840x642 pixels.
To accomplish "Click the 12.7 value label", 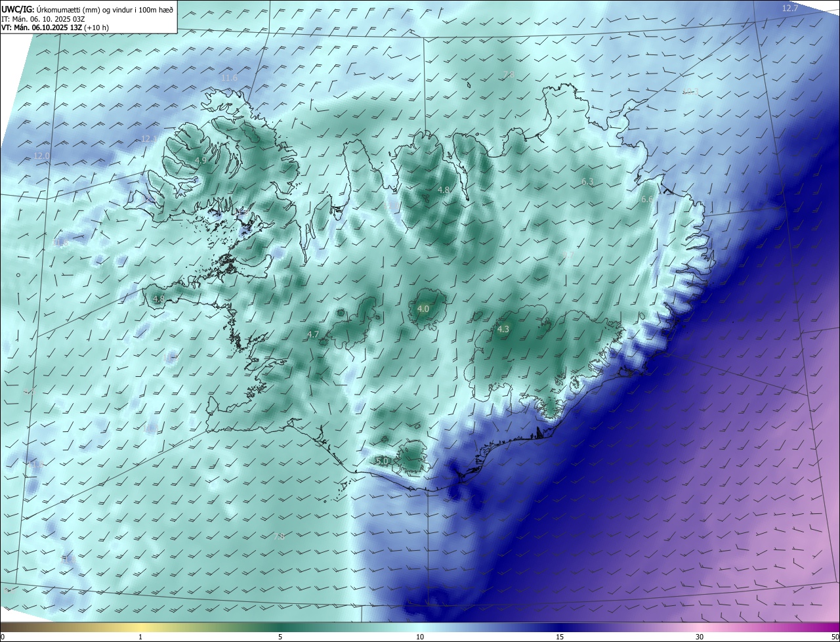I will [x=790, y=8].
